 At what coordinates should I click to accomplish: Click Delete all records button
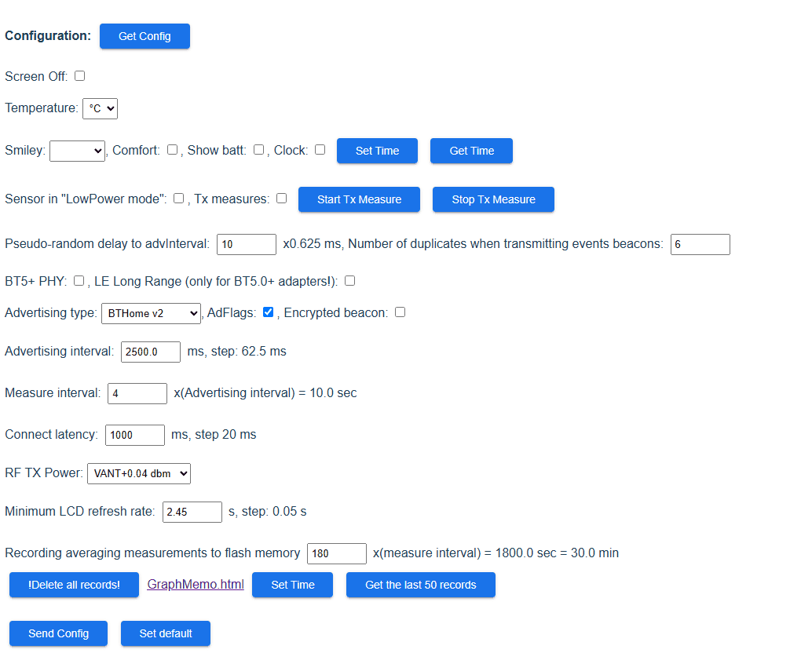pyautogui.click(x=74, y=585)
